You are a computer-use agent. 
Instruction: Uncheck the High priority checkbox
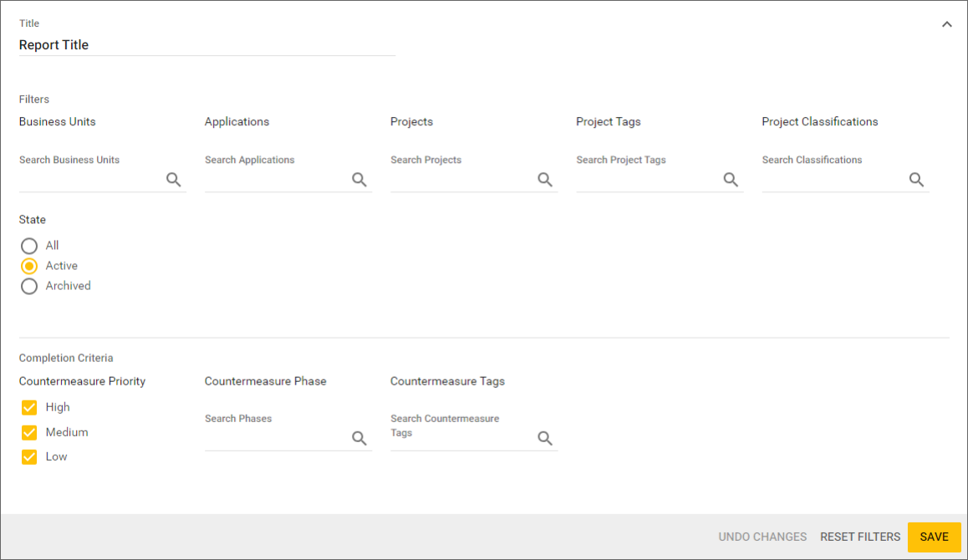click(29, 408)
